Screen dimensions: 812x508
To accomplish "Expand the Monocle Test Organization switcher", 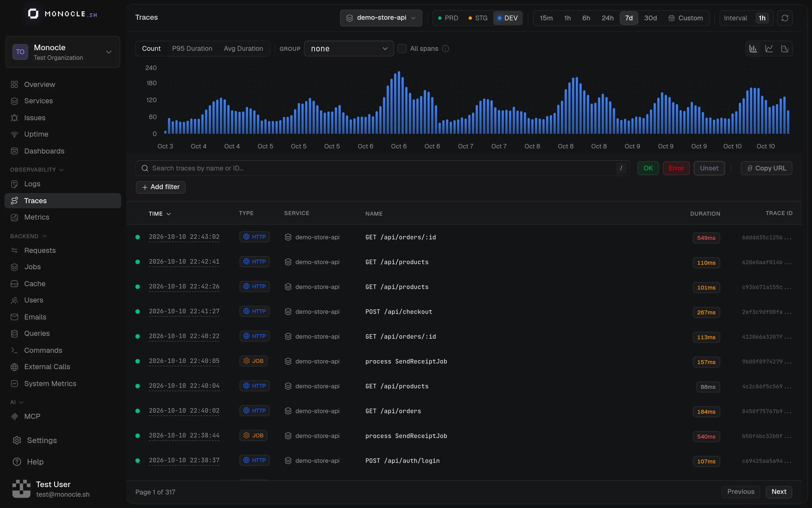I will click(63, 52).
